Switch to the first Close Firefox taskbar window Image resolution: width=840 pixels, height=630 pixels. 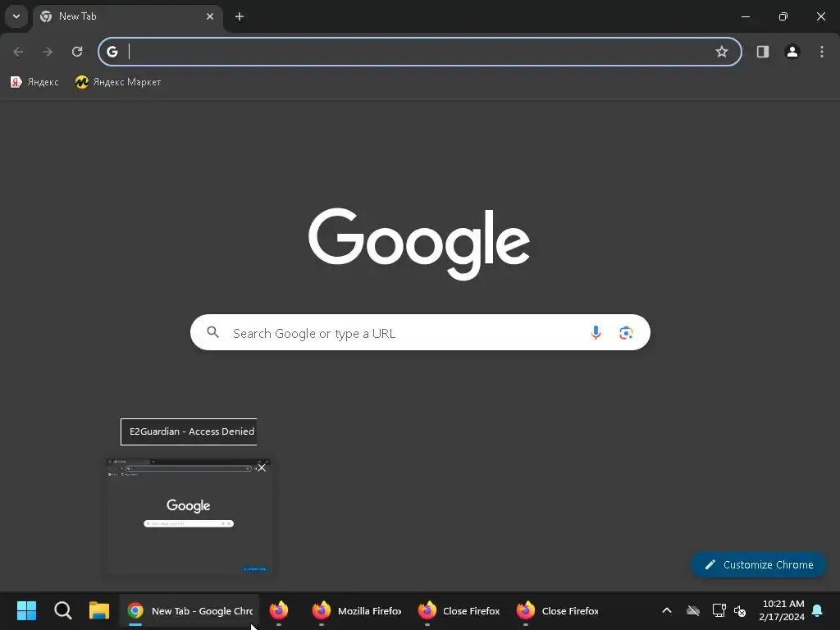tap(459, 610)
